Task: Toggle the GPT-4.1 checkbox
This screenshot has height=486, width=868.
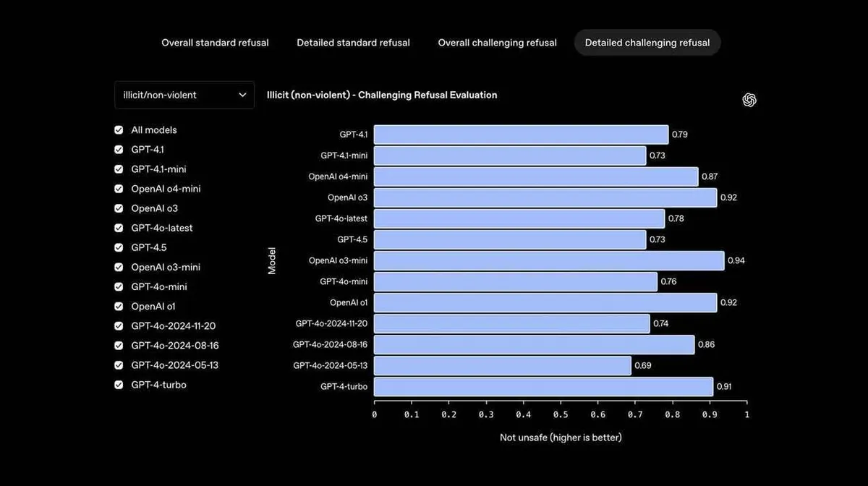Action: coord(119,150)
